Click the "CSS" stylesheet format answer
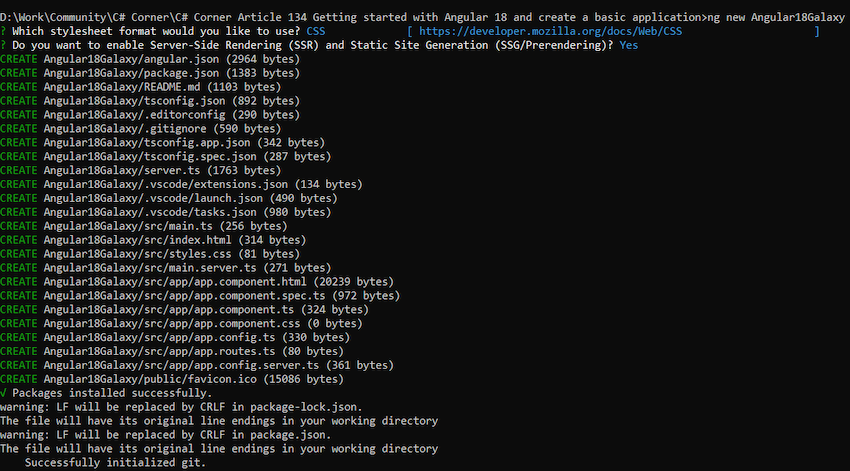 [x=317, y=32]
